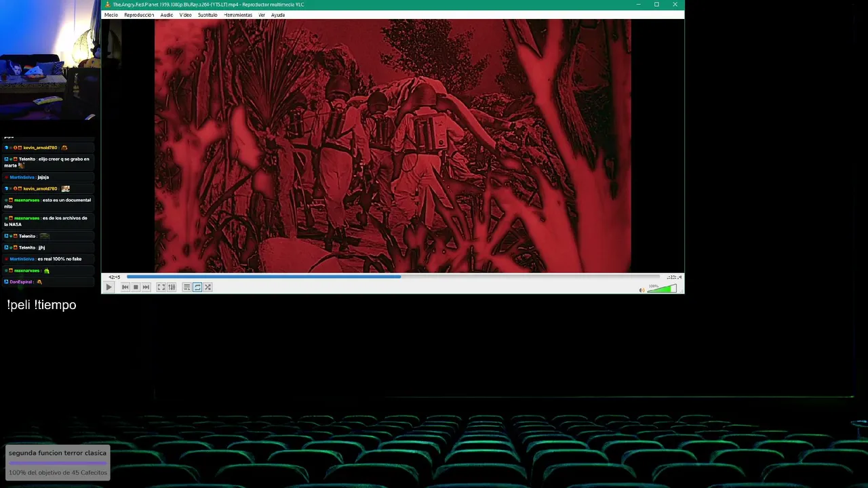The width and height of the screenshot is (868, 488).
Task: Click the VLC cone icon in title bar
Action: click(107, 5)
